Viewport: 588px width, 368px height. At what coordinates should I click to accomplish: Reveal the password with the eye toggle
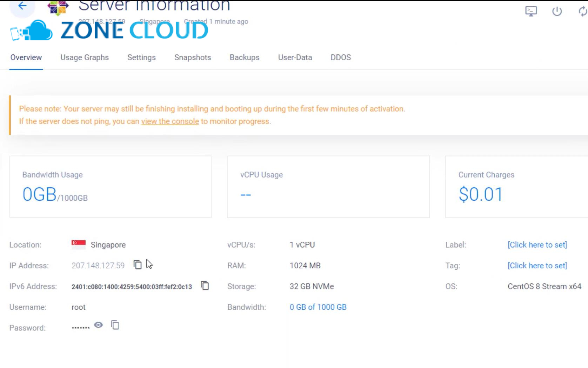98,325
